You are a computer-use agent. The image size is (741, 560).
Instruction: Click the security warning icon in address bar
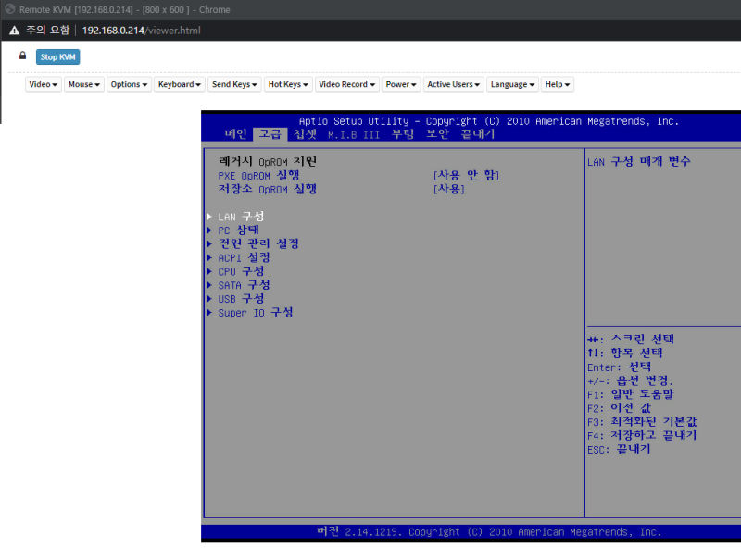click(13, 29)
